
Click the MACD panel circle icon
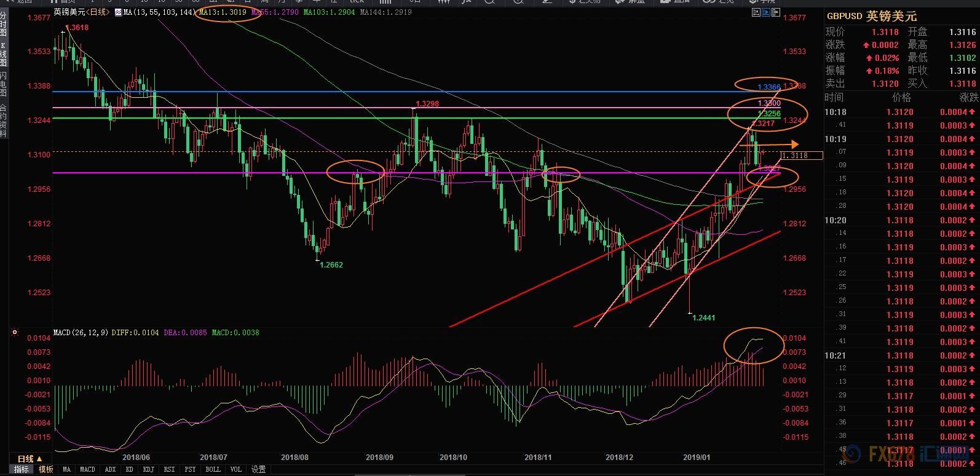[15, 333]
